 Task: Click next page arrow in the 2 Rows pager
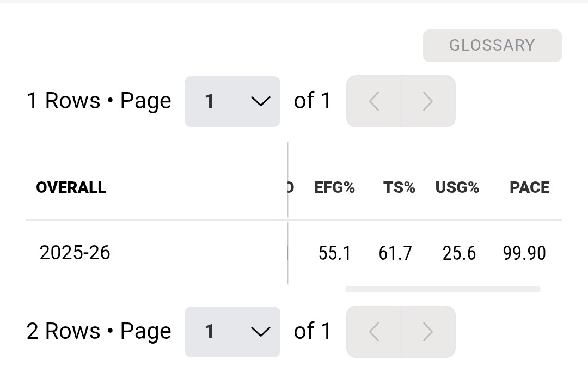click(x=428, y=332)
